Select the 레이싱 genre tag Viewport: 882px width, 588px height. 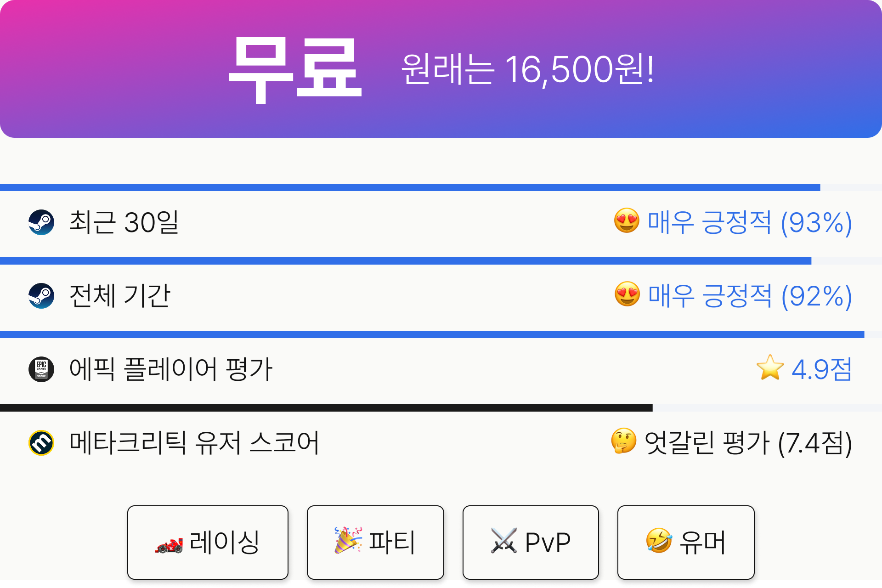click(x=208, y=543)
